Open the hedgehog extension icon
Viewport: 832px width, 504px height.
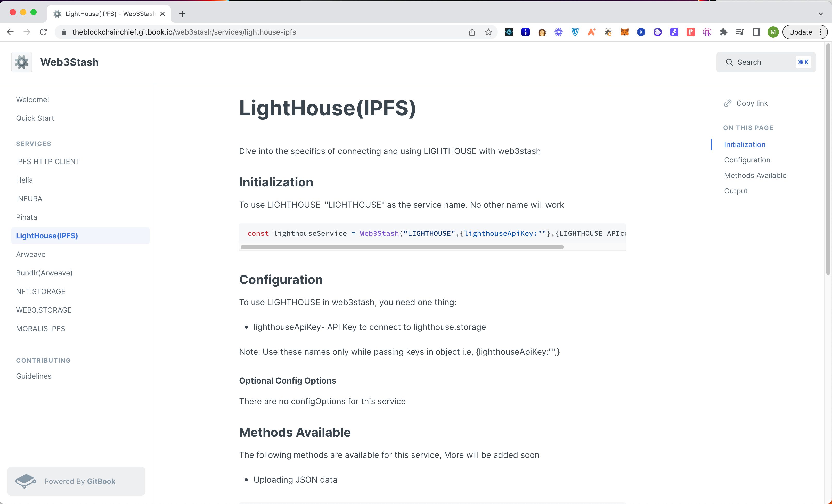pos(542,32)
